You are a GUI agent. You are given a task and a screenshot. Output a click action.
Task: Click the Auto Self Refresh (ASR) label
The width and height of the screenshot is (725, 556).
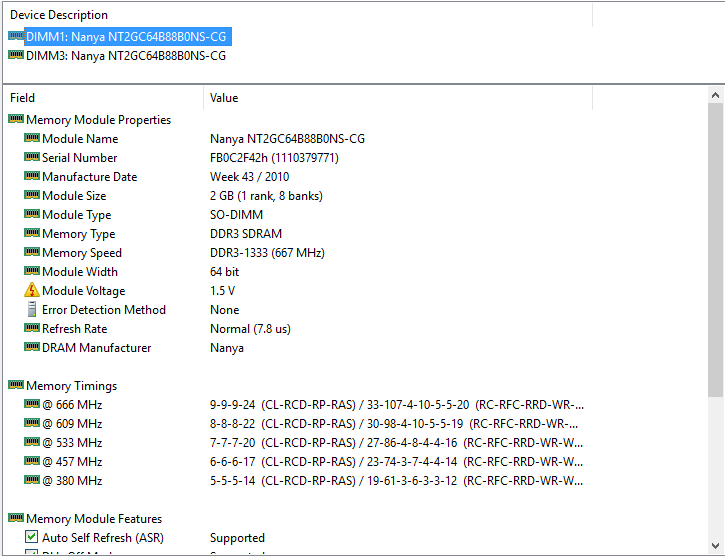pos(103,537)
